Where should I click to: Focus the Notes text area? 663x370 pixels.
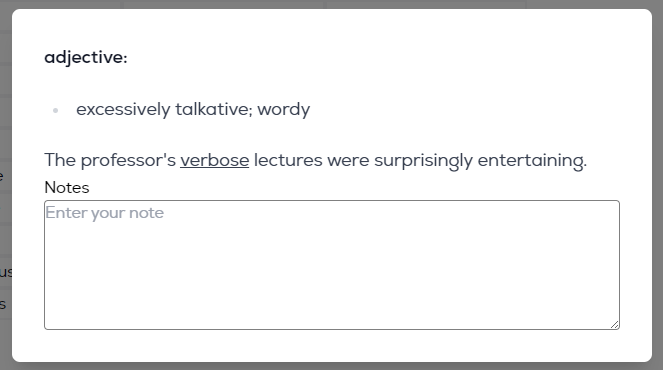[332, 265]
